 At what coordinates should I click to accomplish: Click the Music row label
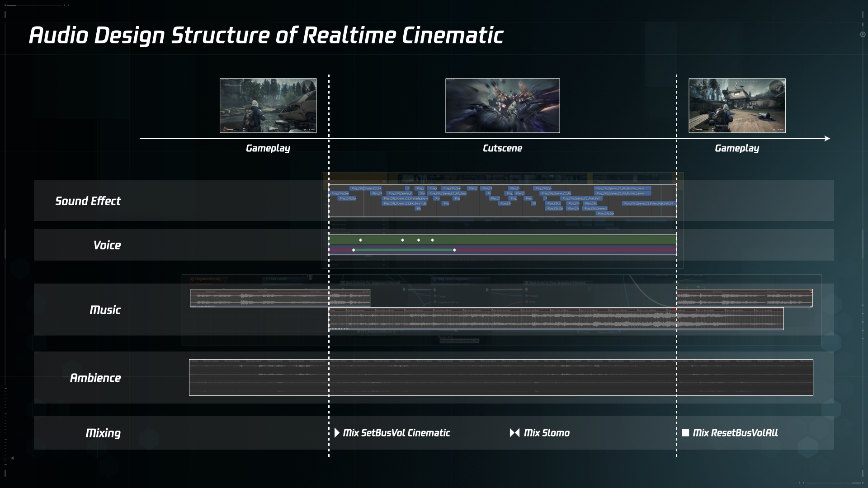coord(105,310)
